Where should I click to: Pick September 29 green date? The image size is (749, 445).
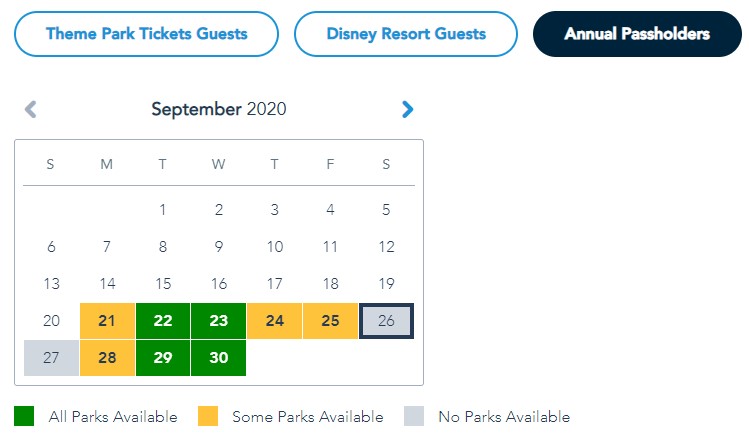pyautogui.click(x=163, y=358)
